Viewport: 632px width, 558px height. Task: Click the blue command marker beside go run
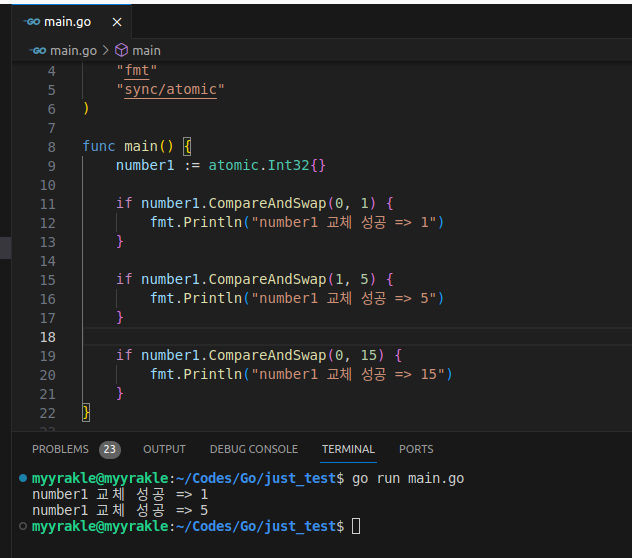23,479
